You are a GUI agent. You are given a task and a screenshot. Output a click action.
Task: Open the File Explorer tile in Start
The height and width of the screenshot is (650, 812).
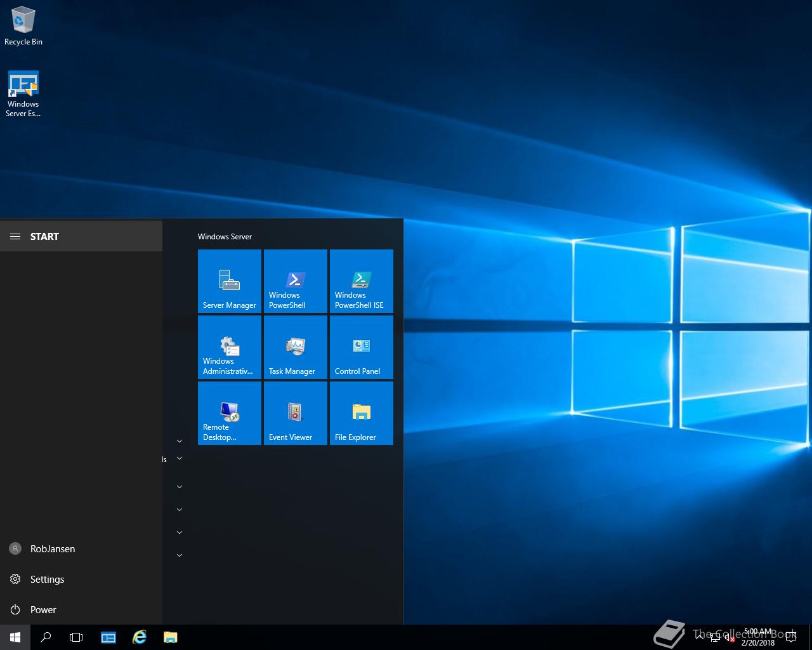[362, 413]
